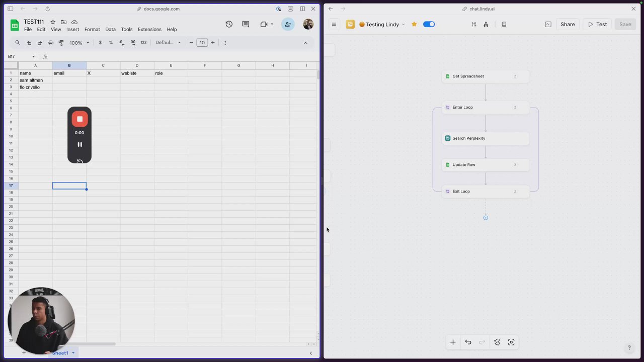Unfavorite Testing Lindy with gold star
Screen dimensions: 644x362
[414, 24]
